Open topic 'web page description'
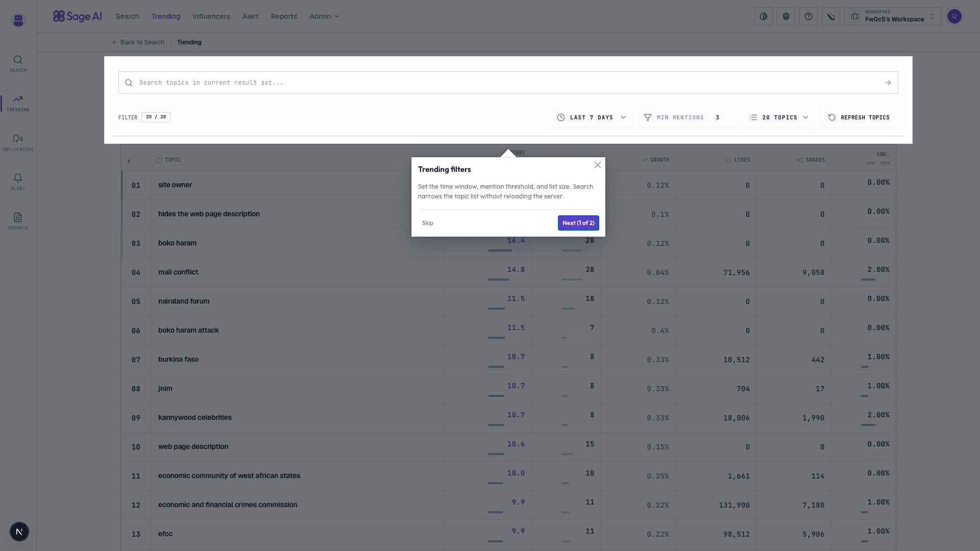 coord(193,447)
